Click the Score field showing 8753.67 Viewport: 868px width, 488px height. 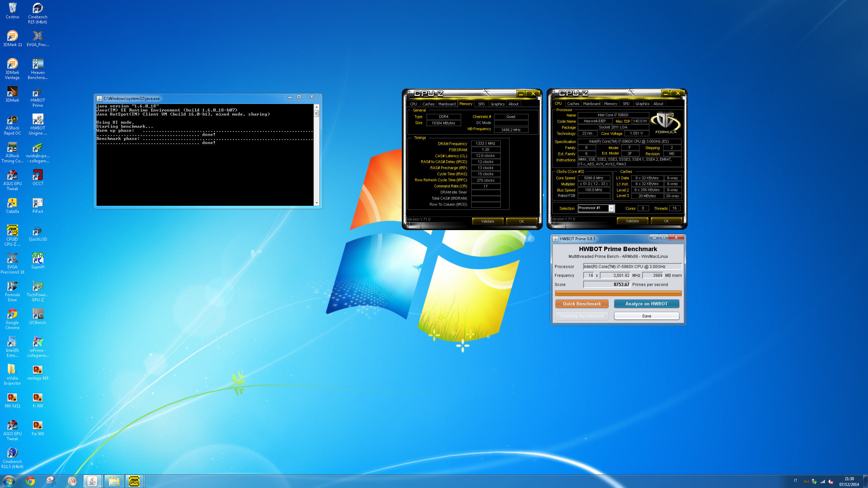pyautogui.click(x=607, y=284)
